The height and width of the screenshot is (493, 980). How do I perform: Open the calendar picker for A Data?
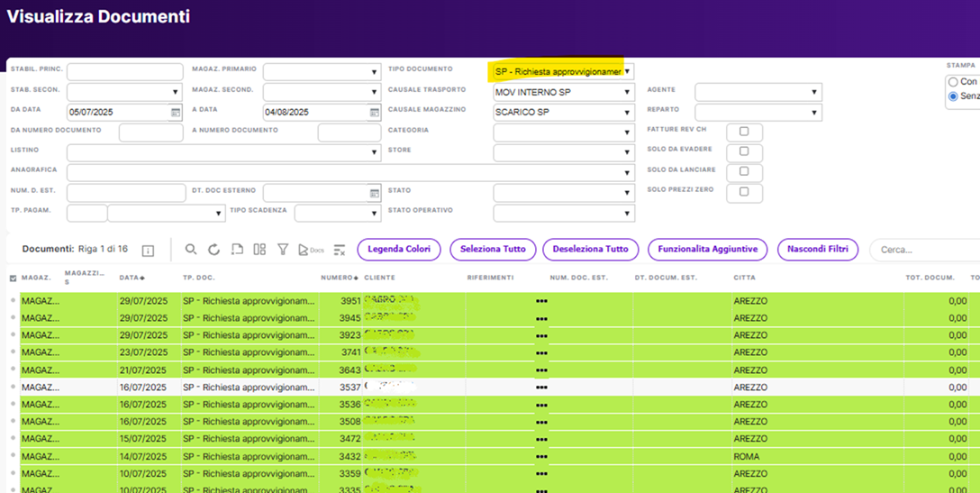374,113
